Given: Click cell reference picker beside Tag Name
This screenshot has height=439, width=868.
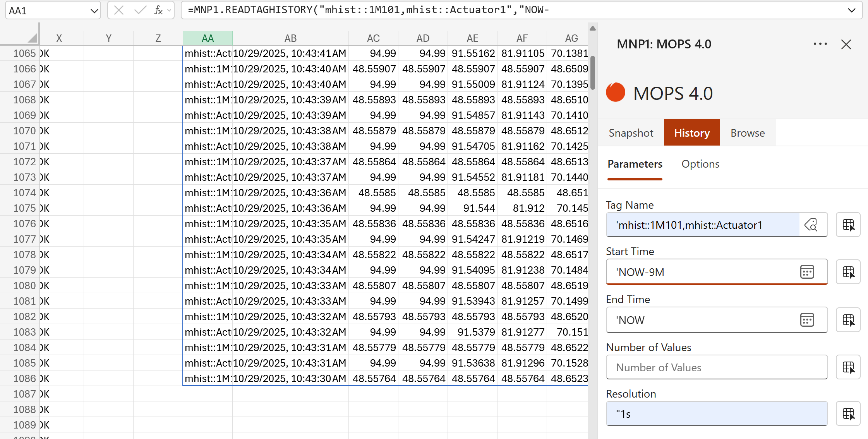Looking at the screenshot, I should click(x=848, y=225).
